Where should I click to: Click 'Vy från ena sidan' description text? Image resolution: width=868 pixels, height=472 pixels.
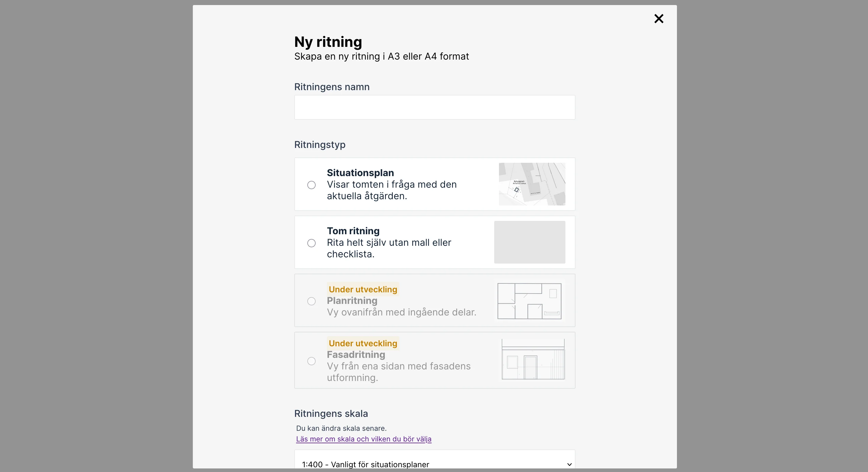click(399, 372)
